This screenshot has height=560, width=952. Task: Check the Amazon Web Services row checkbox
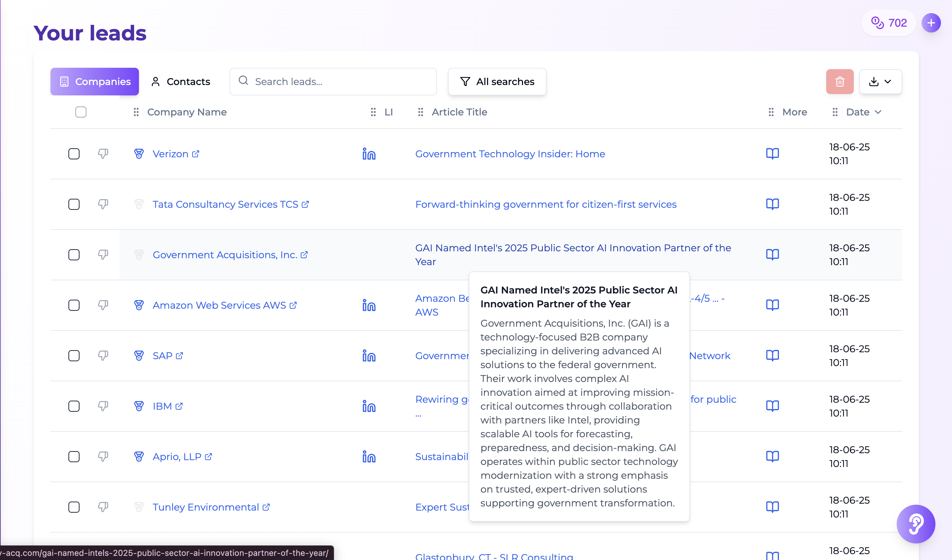(74, 305)
